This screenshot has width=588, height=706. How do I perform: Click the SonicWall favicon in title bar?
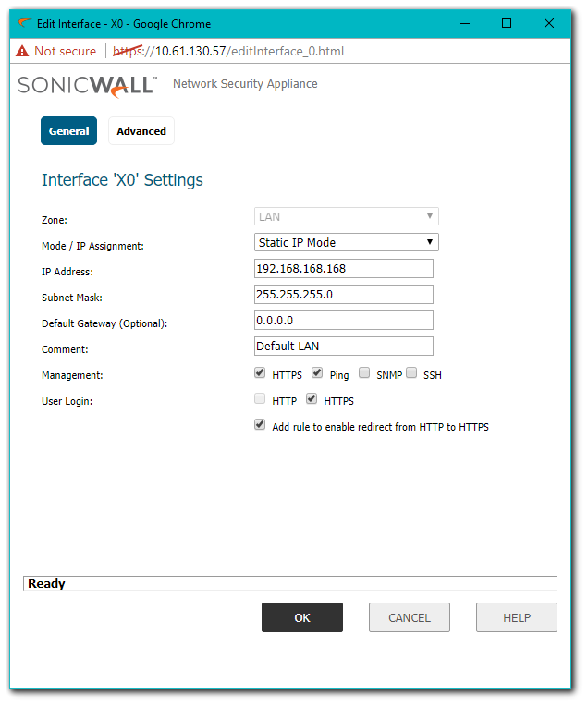click(x=23, y=23)
